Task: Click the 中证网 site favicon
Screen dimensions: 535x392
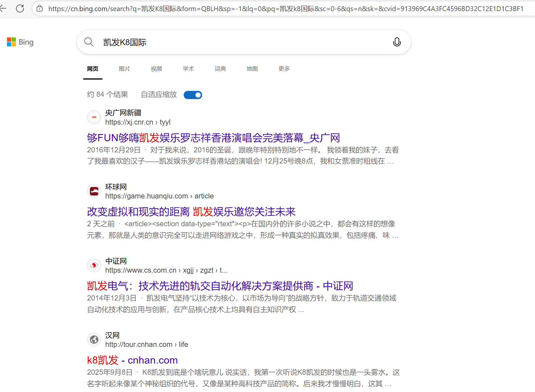Action: [x=94, y=265]
